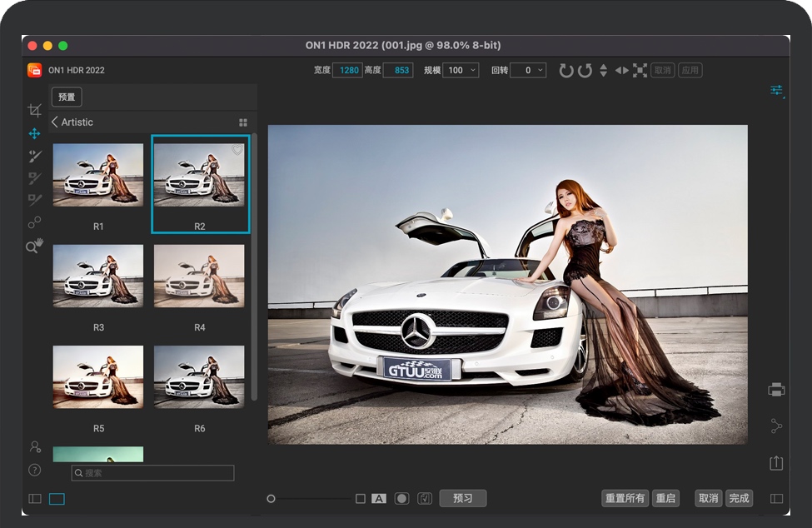Screen dimensions: 812x528
Task: Select the Zoom and Pan tool
Action: tap(34, 246)
